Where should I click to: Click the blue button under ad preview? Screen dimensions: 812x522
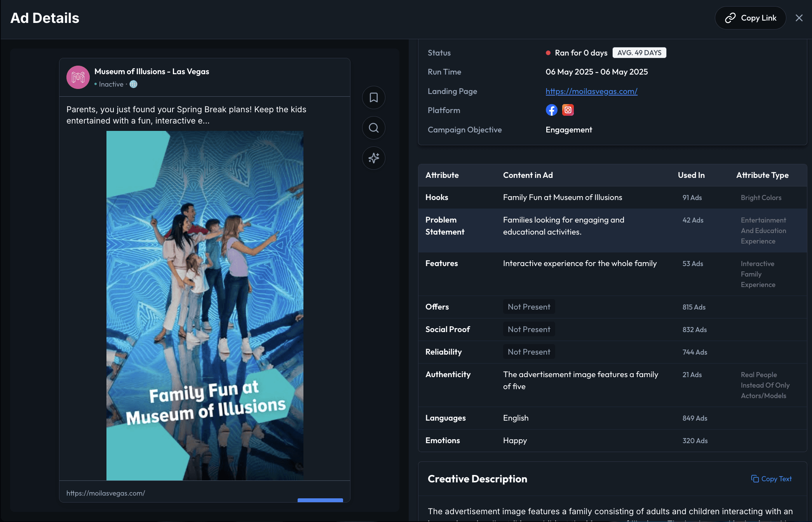pos(320,500)
